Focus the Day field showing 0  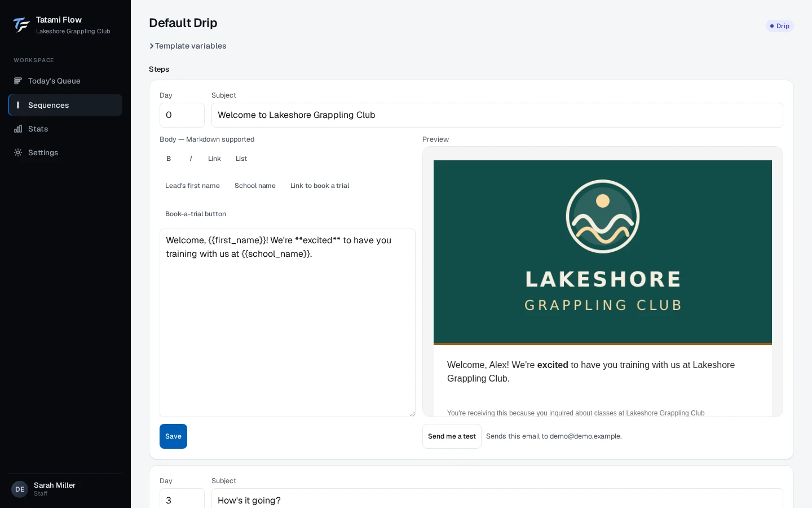182,115
